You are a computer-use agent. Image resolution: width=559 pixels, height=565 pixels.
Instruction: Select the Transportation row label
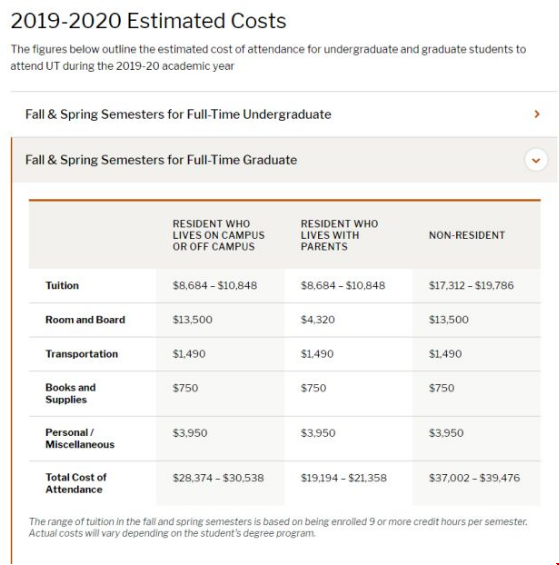point(81,354)
